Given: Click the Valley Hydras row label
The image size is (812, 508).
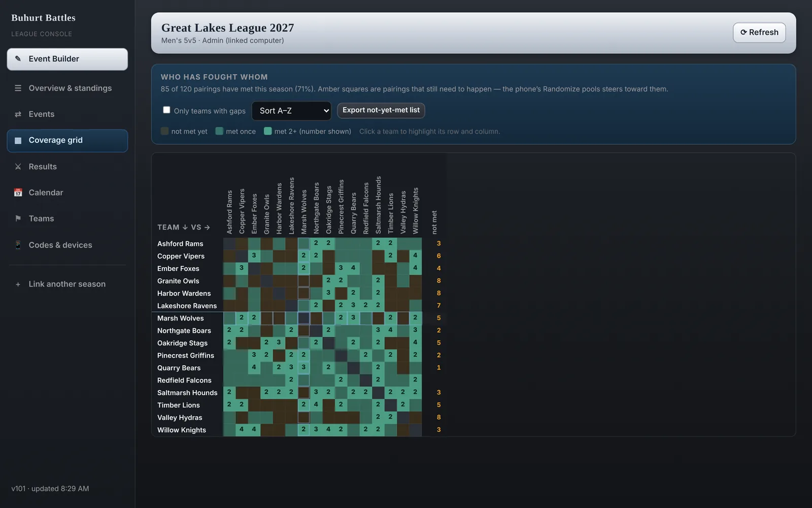Looking at the screenshot, I should (180, 418).
